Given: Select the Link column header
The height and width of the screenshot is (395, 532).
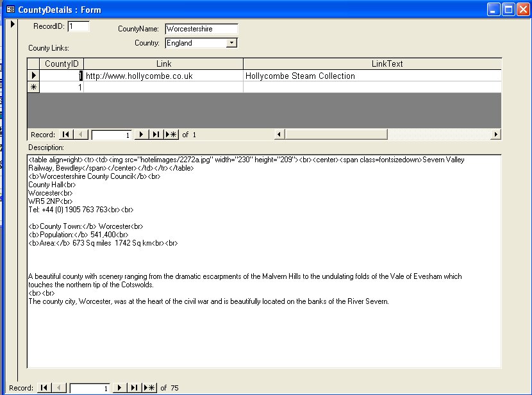Looking at the screenshot, I should pyautogui.click(x=163, y=63).
